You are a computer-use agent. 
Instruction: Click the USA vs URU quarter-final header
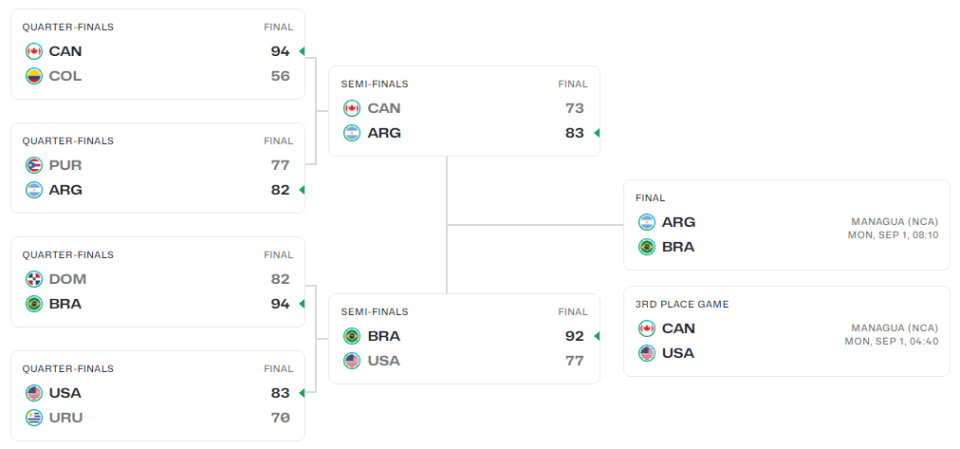pyautogui.click(x=68, y=369)
